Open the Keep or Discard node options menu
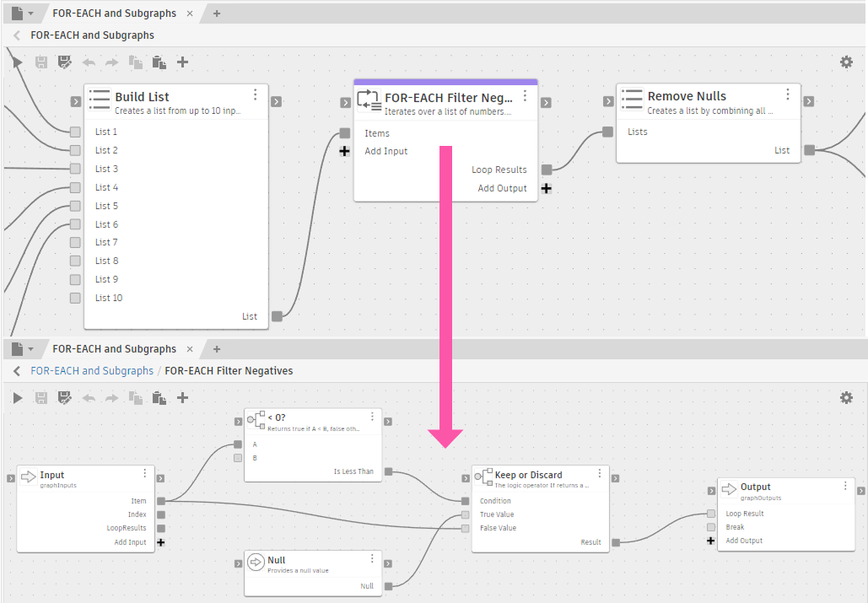The width and height of the screenshot is (868, 603). pos(600,473)
